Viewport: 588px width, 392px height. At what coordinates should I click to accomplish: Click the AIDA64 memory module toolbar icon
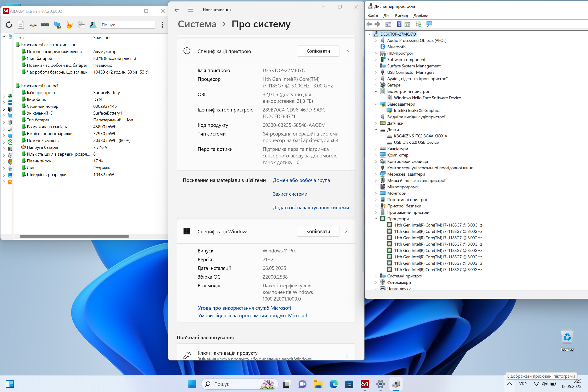pos(45,25)
